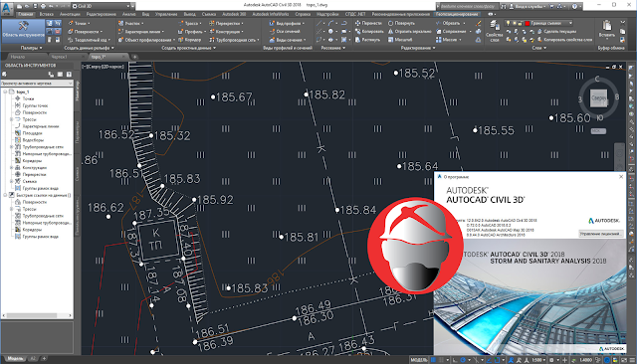Viewport: 637px width, 364px height.
Task: Open the Анализ ribbon tab
Action: [129, 14]
